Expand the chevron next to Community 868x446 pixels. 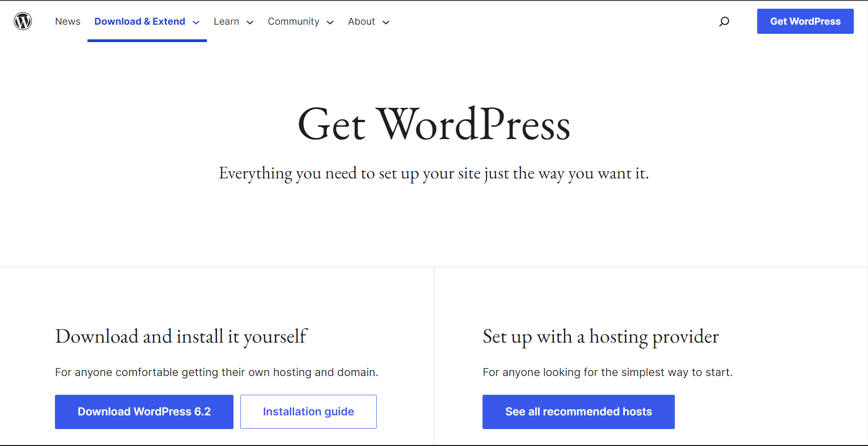point(330,22)
